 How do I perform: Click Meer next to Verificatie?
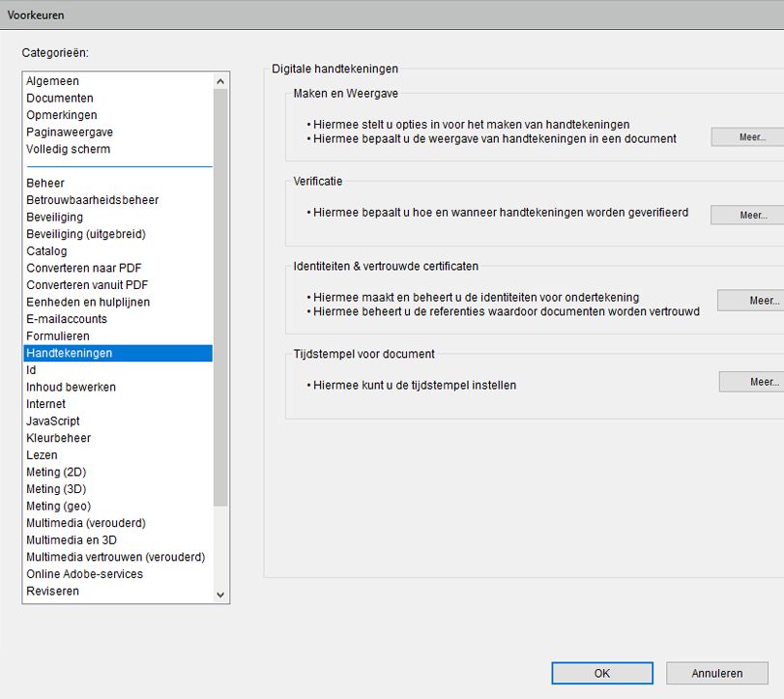click(748, 214)
